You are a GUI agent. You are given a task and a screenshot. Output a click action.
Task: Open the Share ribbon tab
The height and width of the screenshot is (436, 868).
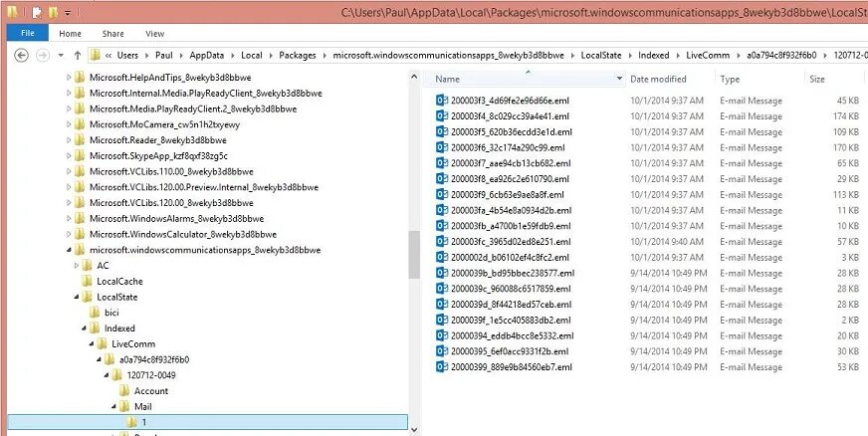pyautogui.click(x=112, y=34)
